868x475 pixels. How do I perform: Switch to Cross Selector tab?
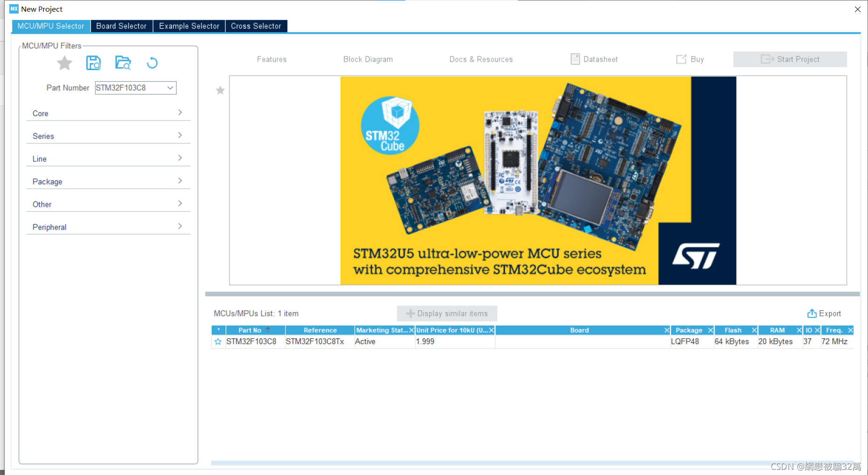tap(256, 26)
